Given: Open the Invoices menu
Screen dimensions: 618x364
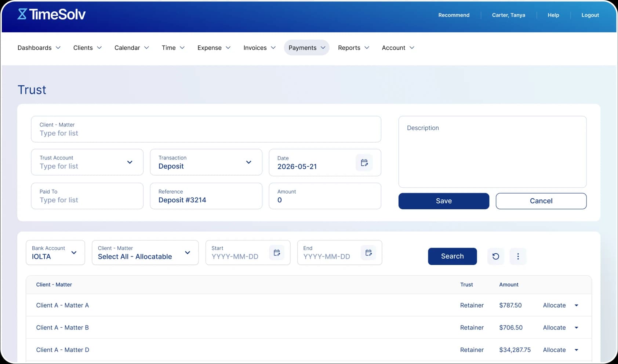Looking at the screenshot, I should point(259,48).
